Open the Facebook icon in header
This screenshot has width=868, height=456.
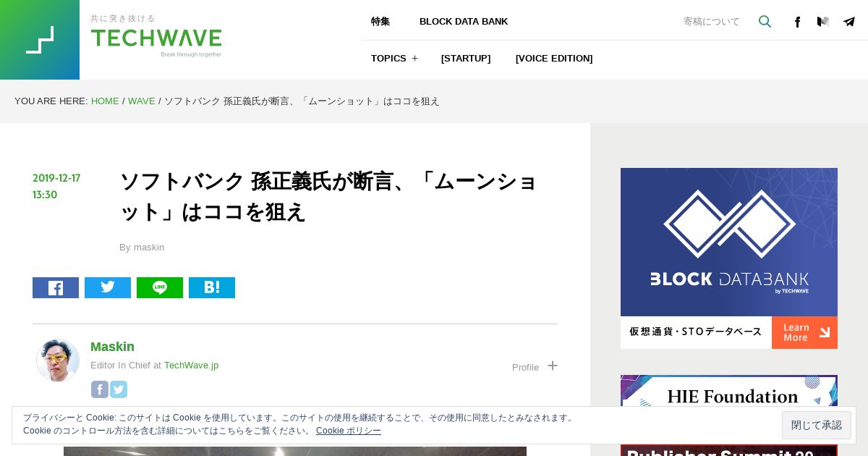pos(797,22)
